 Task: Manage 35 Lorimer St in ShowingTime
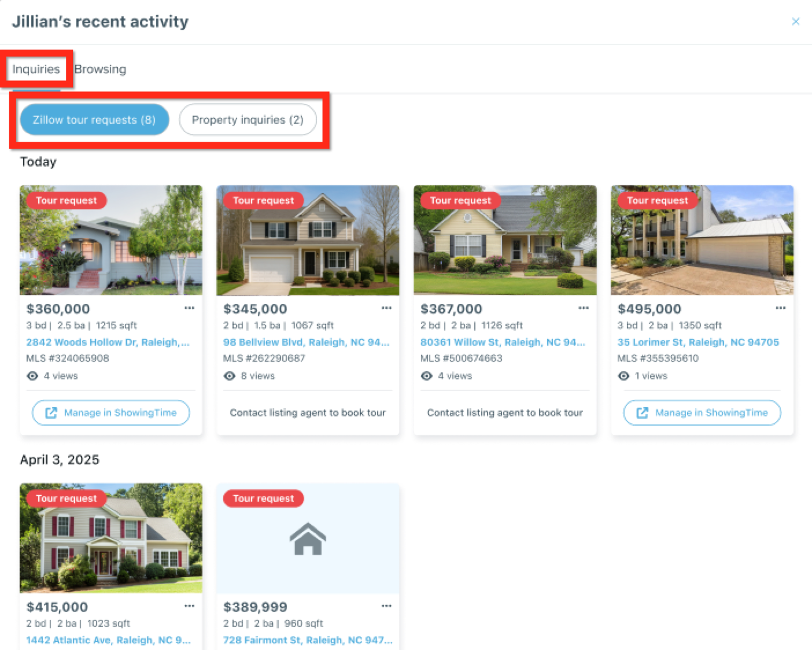(x=702, y=413)
